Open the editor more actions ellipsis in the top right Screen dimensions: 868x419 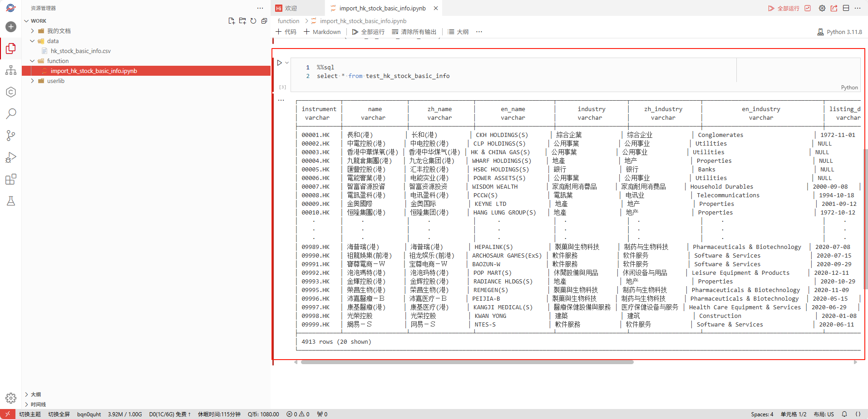(x=858, y=8)
